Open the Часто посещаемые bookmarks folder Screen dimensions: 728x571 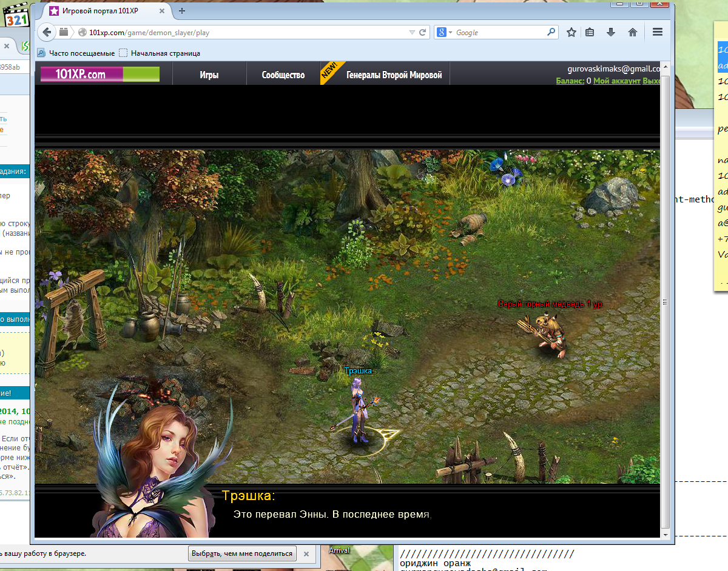click(x=76, y=53)
